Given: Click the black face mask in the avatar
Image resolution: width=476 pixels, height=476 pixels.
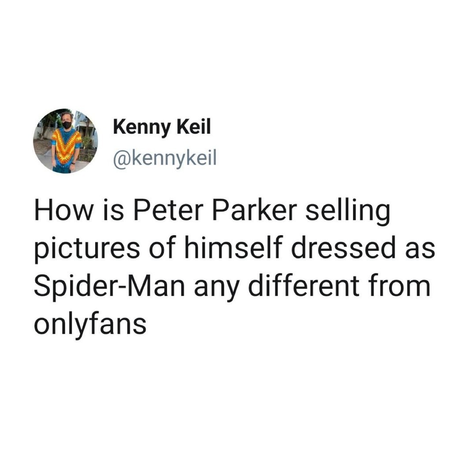Looking at the screenshot, I should 67,124.
